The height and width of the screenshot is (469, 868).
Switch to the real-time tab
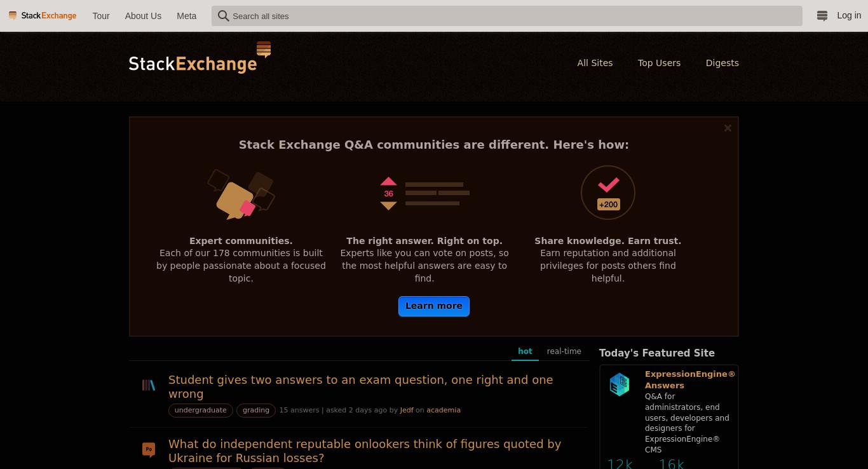pos(564,351)
